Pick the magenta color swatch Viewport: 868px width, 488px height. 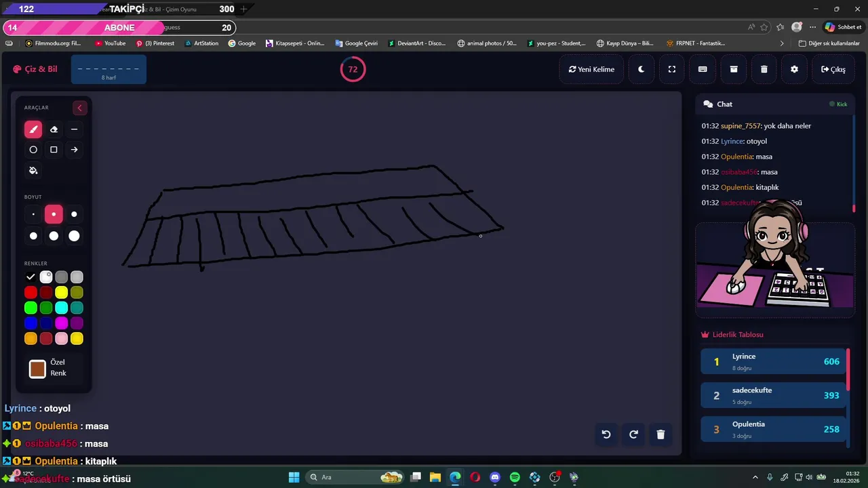(62, 323)
